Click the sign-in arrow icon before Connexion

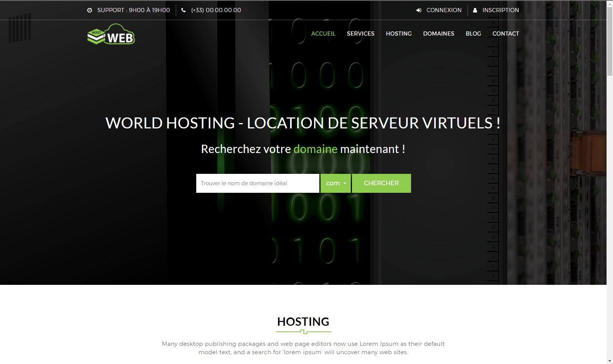(419, 10)
